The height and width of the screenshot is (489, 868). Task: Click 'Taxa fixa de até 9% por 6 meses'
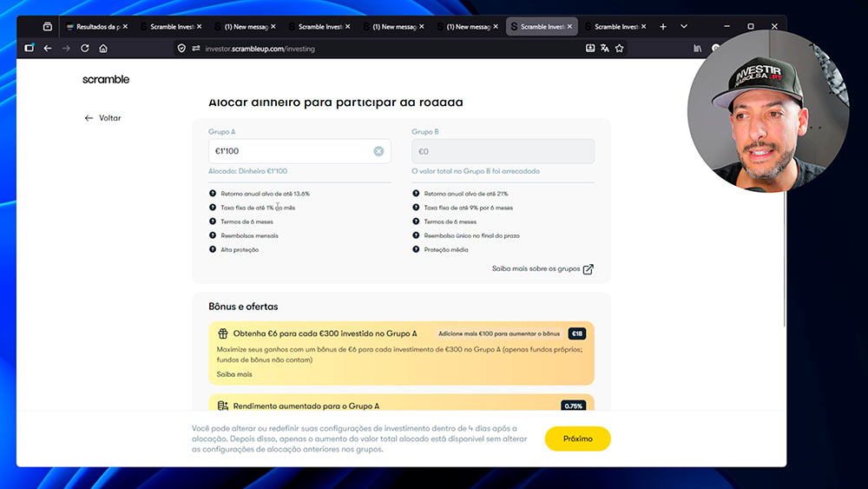click(469, 208)
